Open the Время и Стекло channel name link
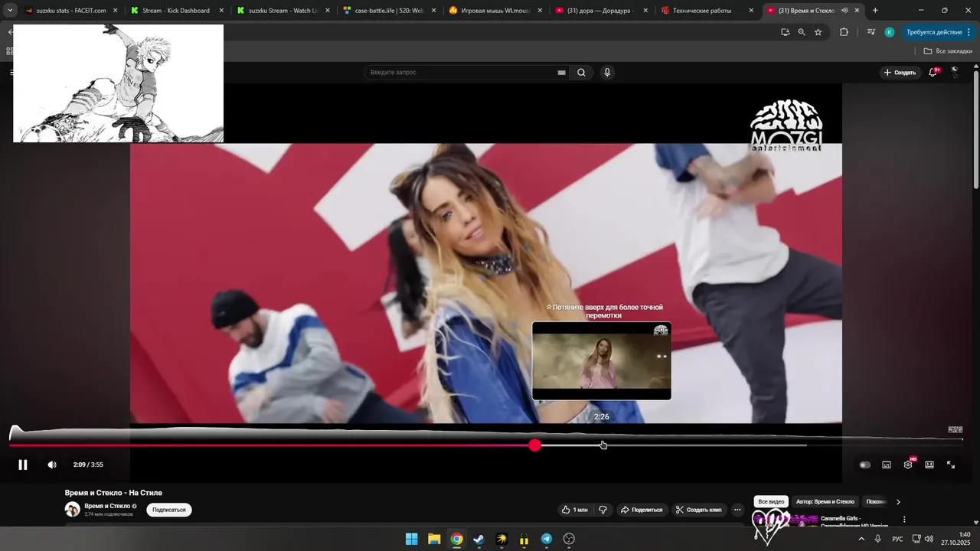Viewport: 980px width, 551px height. 107,506
